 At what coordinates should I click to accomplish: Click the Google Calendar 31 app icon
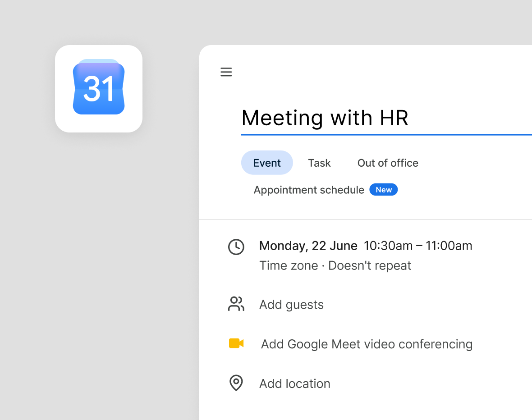[99, 88]
